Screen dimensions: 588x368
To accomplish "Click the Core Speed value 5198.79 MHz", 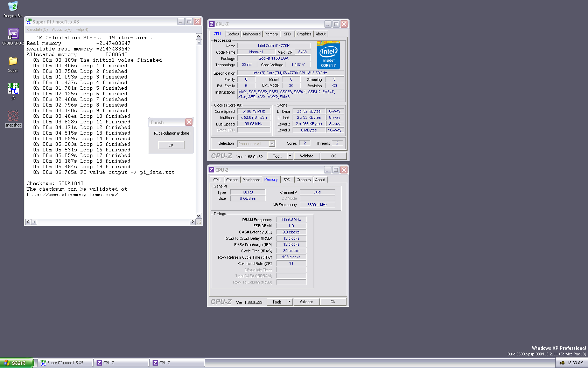I will (254, 111).
